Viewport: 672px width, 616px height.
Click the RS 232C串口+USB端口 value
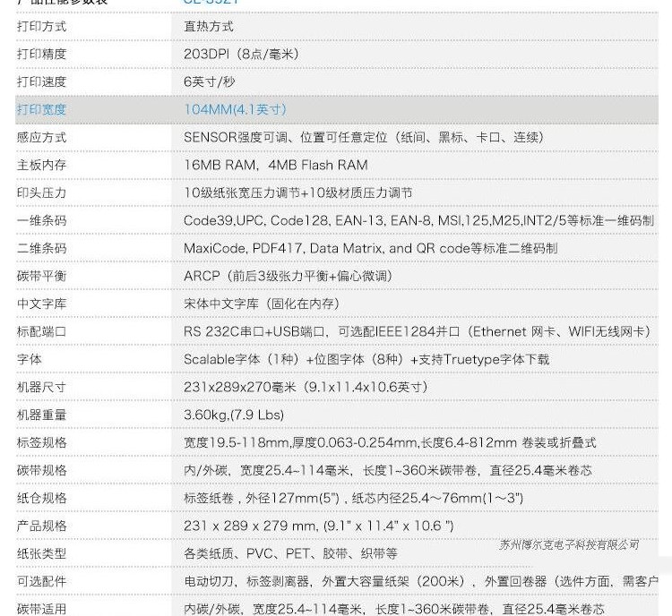point(418,331)
